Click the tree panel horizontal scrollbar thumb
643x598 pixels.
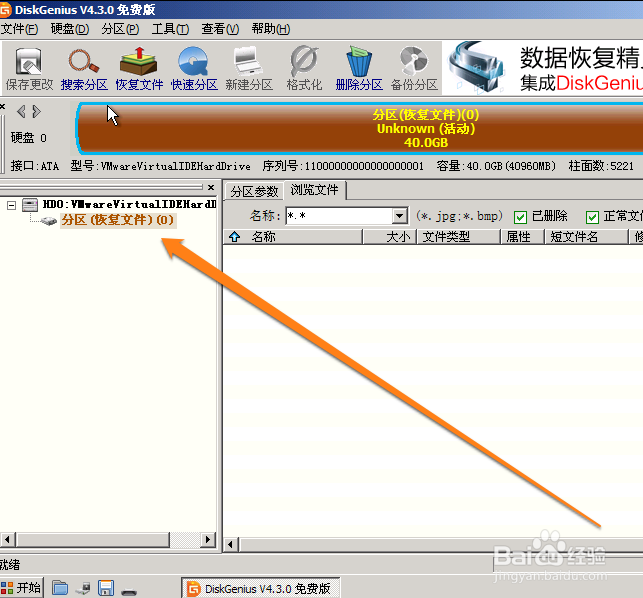pyautogui.click(x=93, y=539)
